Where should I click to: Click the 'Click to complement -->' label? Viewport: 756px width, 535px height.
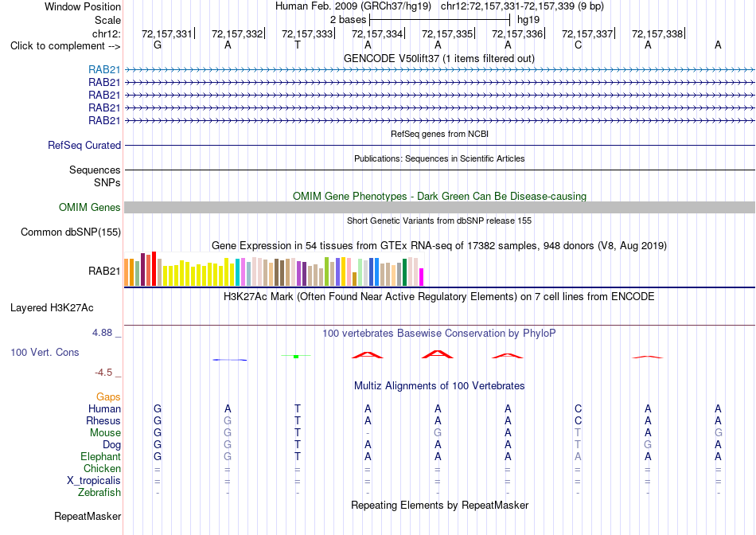[x=65, y=46]
